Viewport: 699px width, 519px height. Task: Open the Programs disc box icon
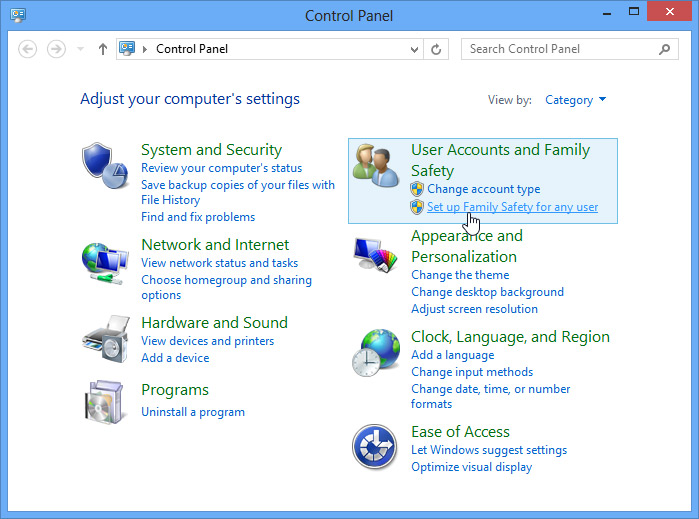tap(105, 402)
